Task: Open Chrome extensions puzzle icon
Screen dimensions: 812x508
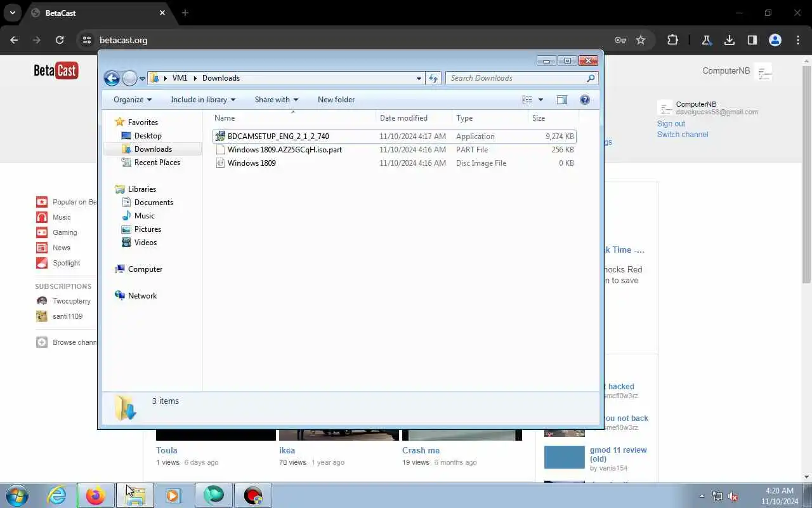Action: [x=672, y=40]
